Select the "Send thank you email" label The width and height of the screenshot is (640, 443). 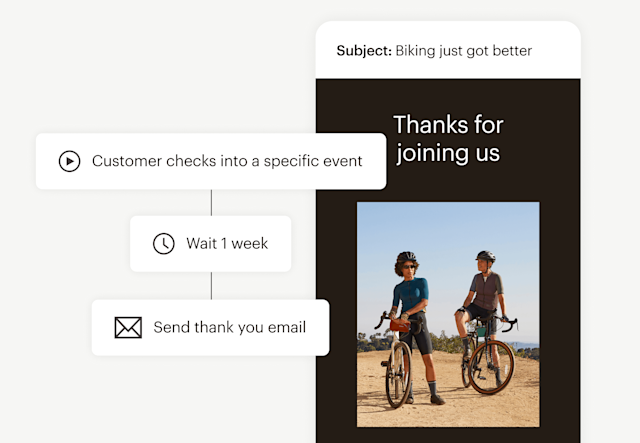click(229, 327)
